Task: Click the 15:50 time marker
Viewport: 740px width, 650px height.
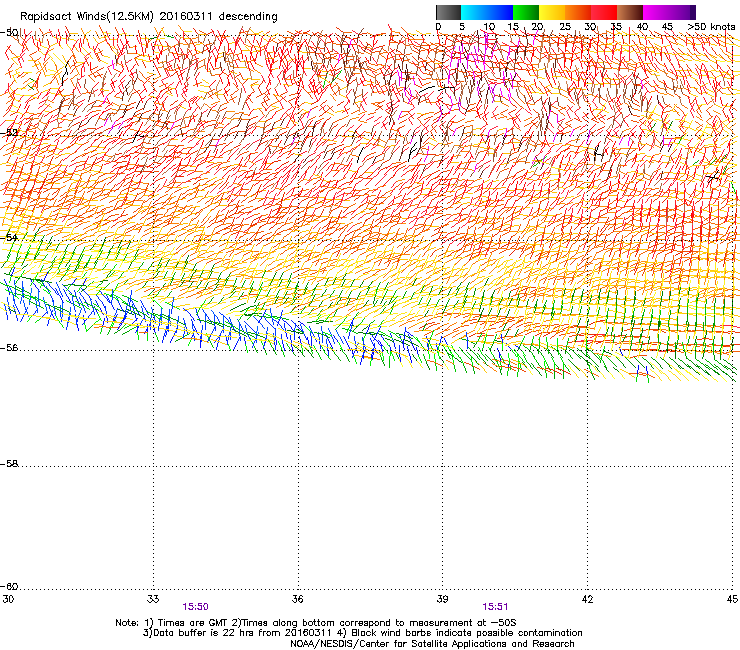Action: click(195, 607)
